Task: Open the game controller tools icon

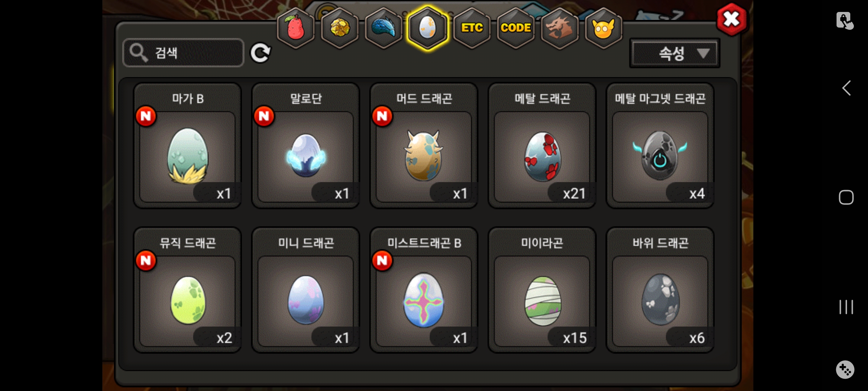Action: pyautogui.click(x=845, y=370)
